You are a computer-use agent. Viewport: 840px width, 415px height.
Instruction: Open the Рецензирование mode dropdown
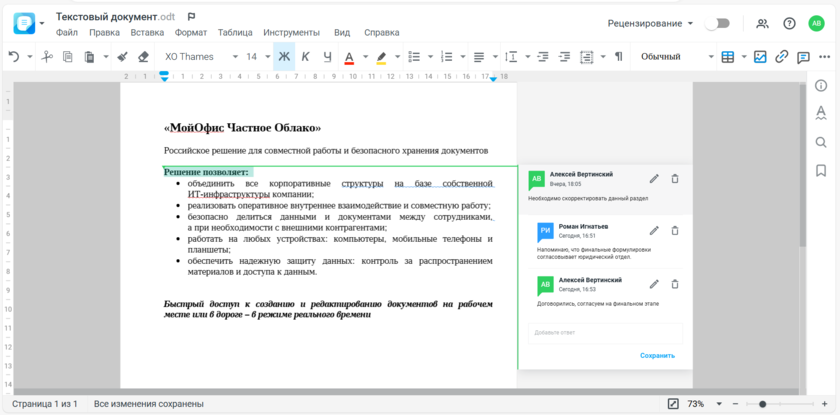[651, 23]
